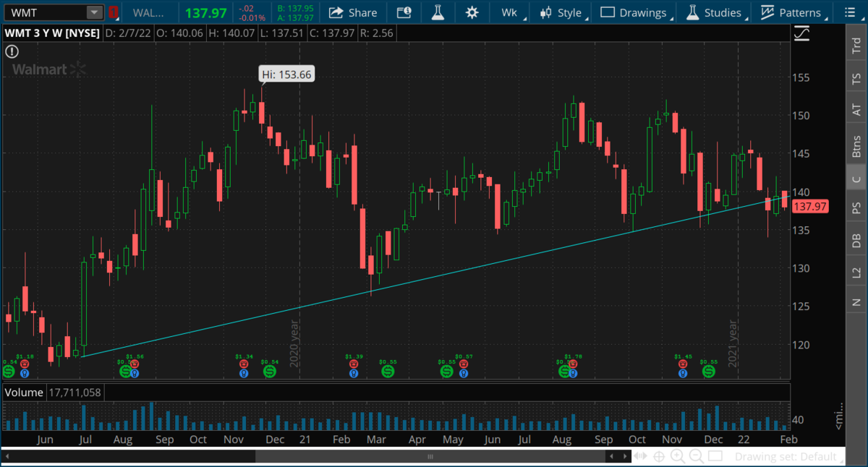Open the symbol selector dropdown arrow
The image size is (868, 467).
pyautogui.click(x=95, y=12)
